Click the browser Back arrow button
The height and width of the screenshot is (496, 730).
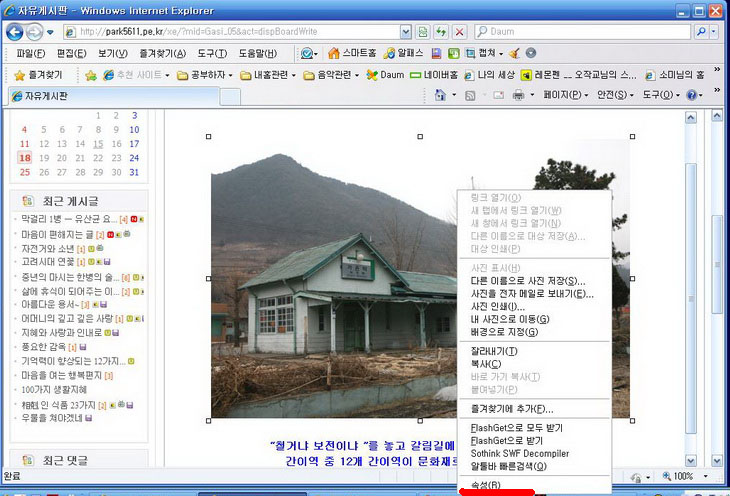17,32
